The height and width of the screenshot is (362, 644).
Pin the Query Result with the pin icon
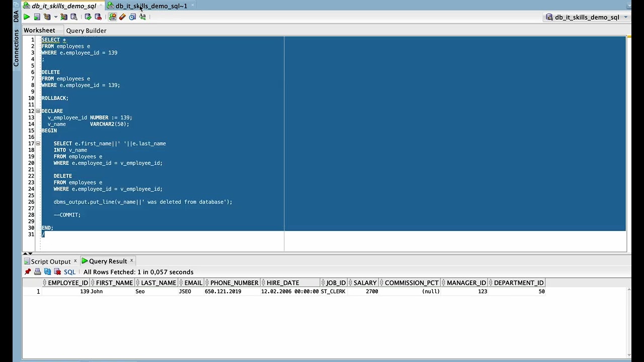(x=28, y=272)
